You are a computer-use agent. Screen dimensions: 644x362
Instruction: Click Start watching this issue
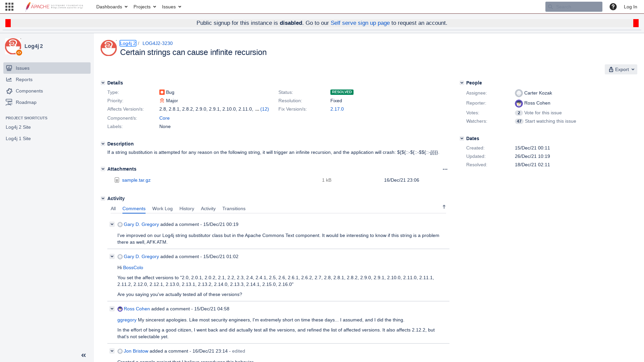pyautogui.click(x=550, y=121)
